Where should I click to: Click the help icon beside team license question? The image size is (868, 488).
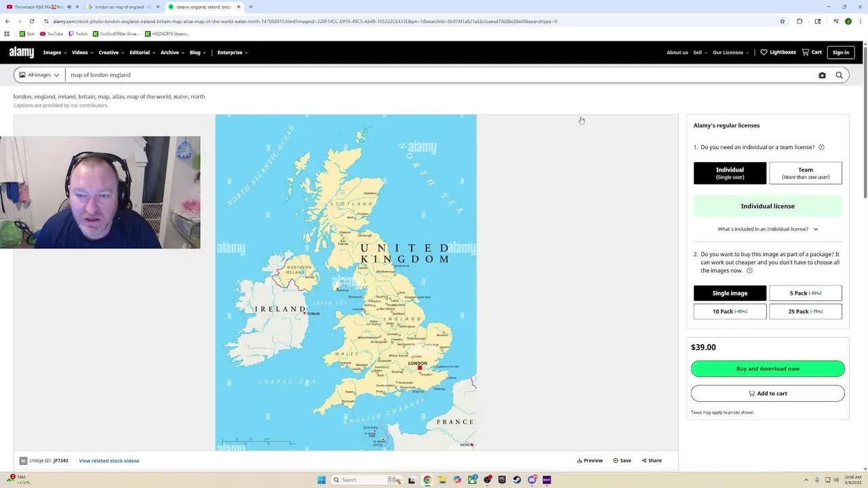(821, 147)
